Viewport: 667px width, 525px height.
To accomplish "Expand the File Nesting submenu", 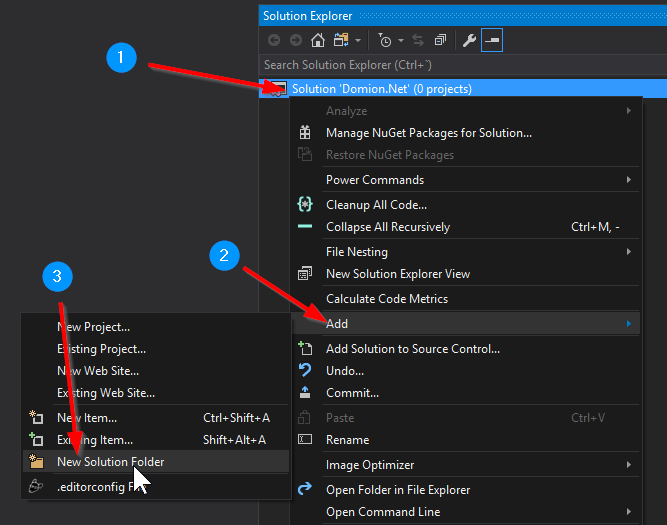I will point(466,252).
